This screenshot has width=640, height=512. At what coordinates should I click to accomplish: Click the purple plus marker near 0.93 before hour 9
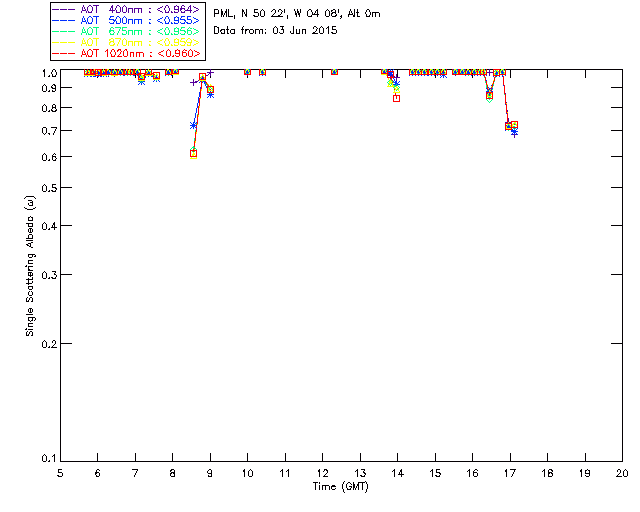tap(193, 82)
